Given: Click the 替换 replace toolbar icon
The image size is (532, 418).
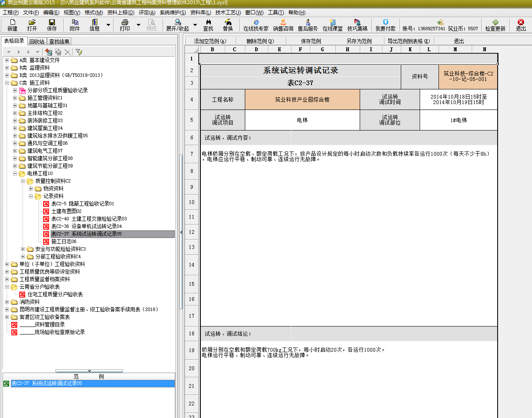Looking at the screenshot, I should pyautogui.click(x=228, y=25).
